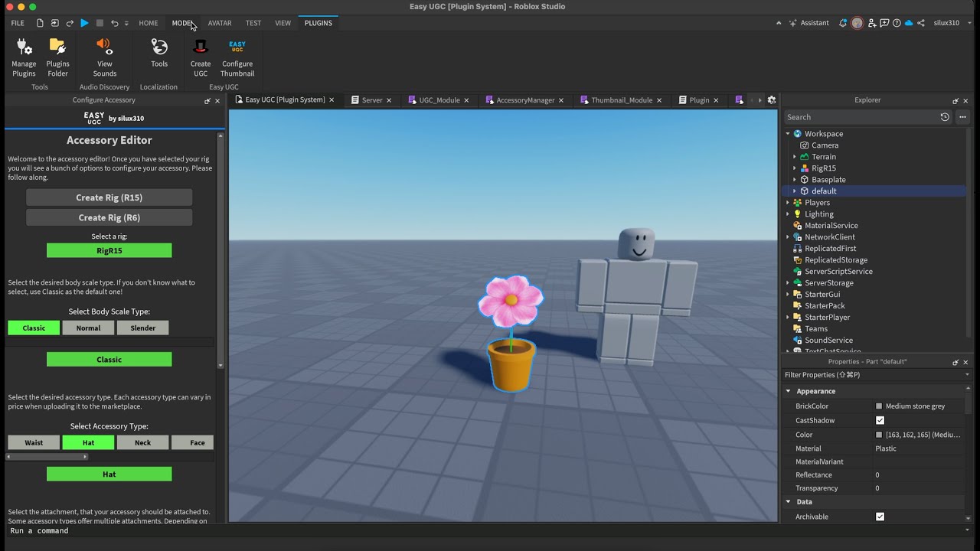Click the invite collaborators person icon
Screen dimensions: 980x551
click(x=871, y=23)
